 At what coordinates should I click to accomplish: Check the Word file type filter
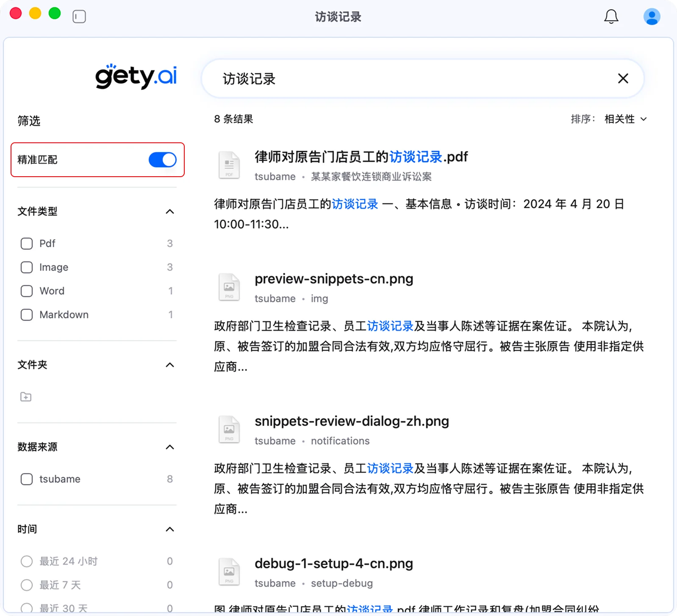pos(27,291)
